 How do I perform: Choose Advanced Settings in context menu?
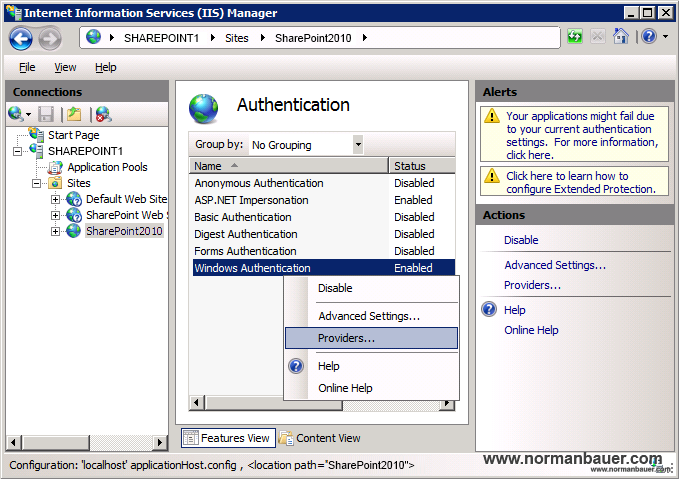[371, 316]
